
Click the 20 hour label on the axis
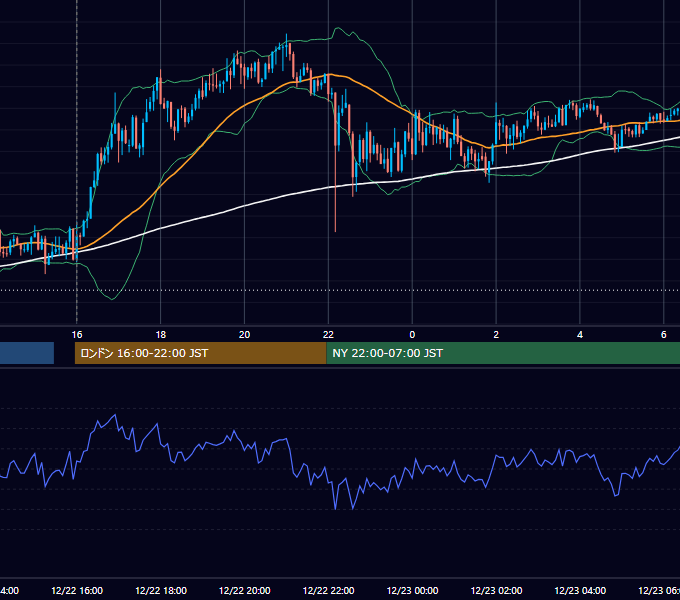coord(245,334)
